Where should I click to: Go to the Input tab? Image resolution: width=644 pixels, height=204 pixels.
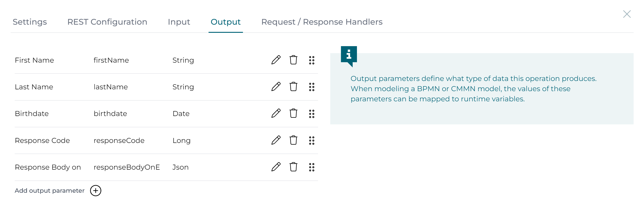click(x=179, y=22)
